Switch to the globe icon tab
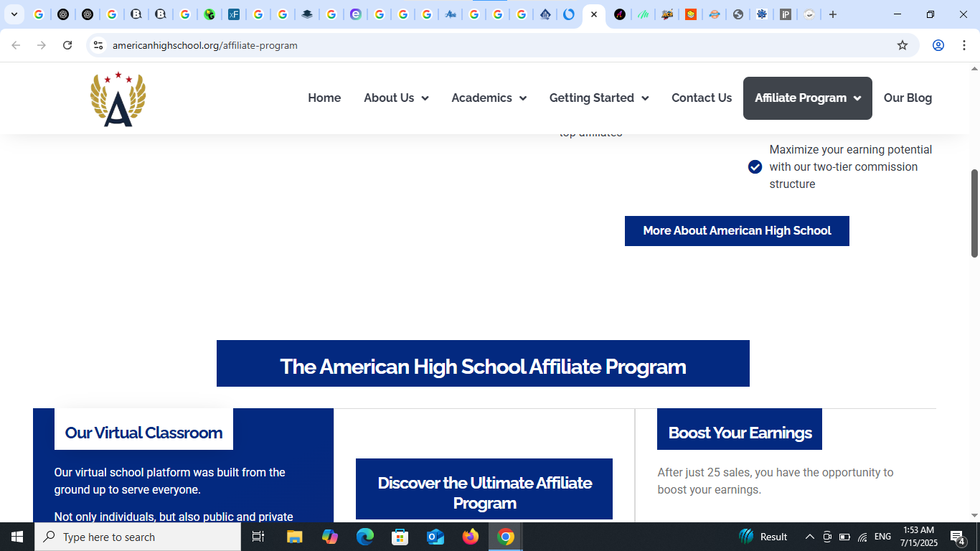Screen dimensions: 980x551 coord(738,14)
